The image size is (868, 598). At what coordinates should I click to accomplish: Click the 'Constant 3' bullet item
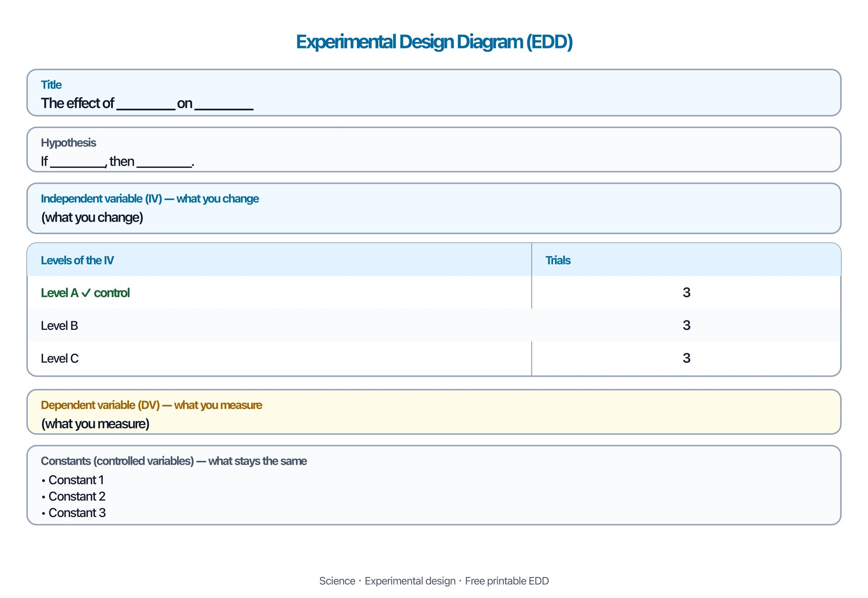(73, 513)
